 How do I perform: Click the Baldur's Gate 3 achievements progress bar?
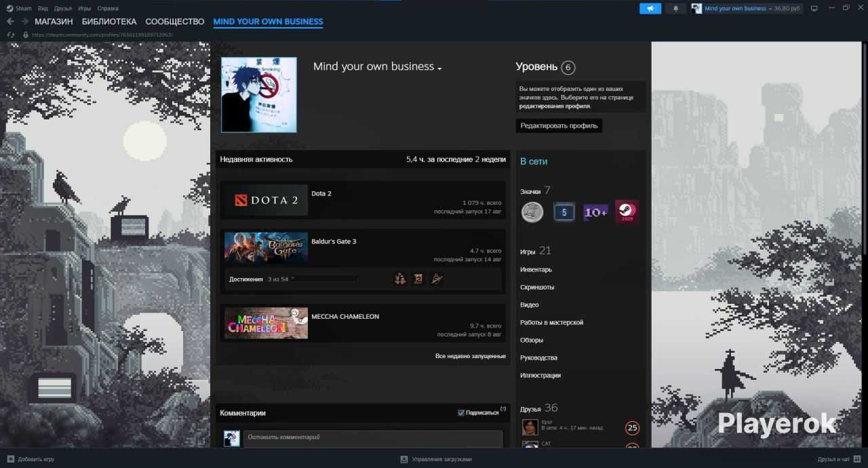[x=324, y=279]
